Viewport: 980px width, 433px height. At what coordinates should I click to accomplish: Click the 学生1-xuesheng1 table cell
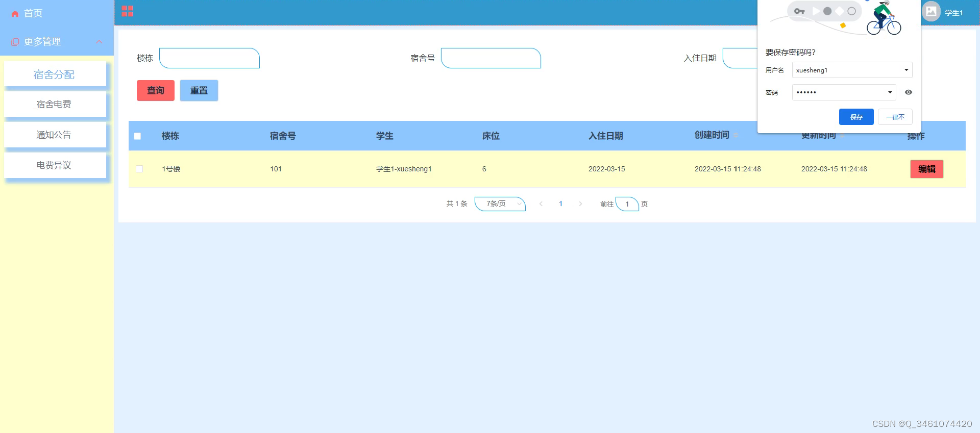(404, 169)
